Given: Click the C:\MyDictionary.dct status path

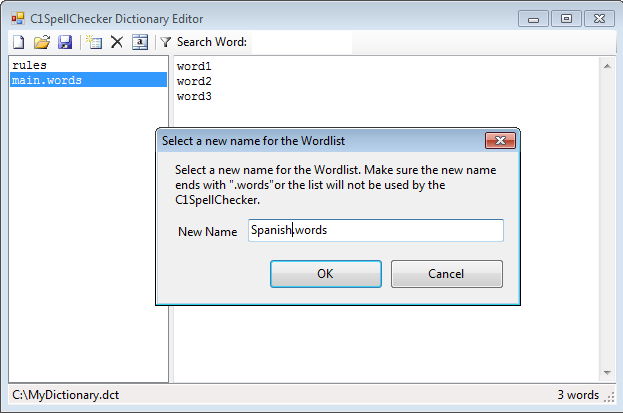Looking at the screenshot, I should tap(66, 395).
